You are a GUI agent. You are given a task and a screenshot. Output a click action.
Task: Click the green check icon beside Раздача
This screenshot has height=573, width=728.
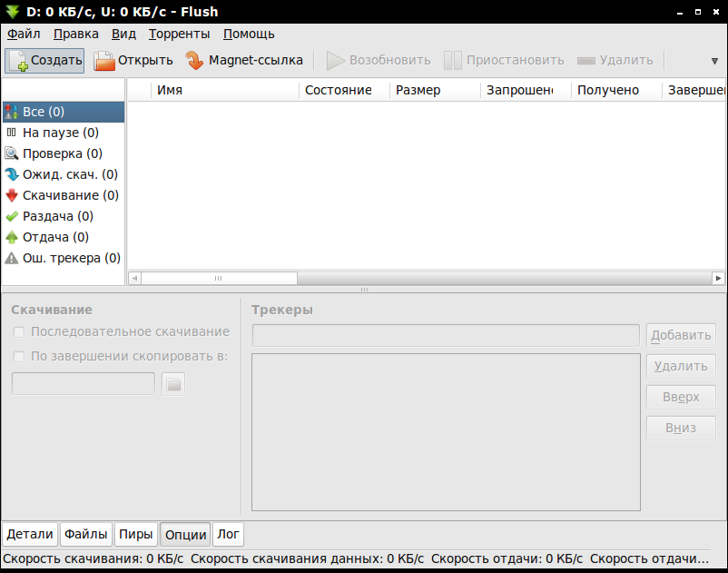12,216
